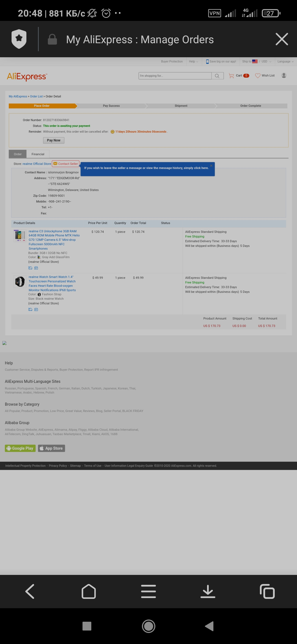Open Customer Service footer link

pyautogui.click(x=17, y=370)
